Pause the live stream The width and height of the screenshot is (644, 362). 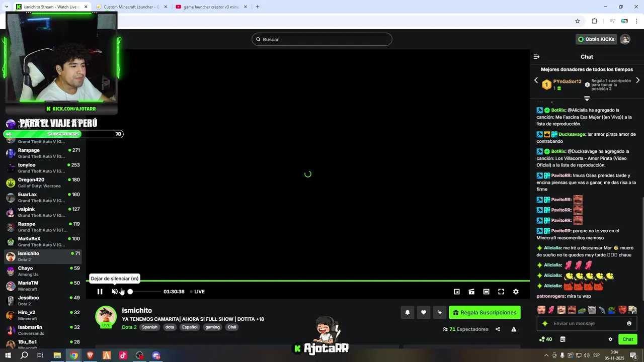click(100, 292)
